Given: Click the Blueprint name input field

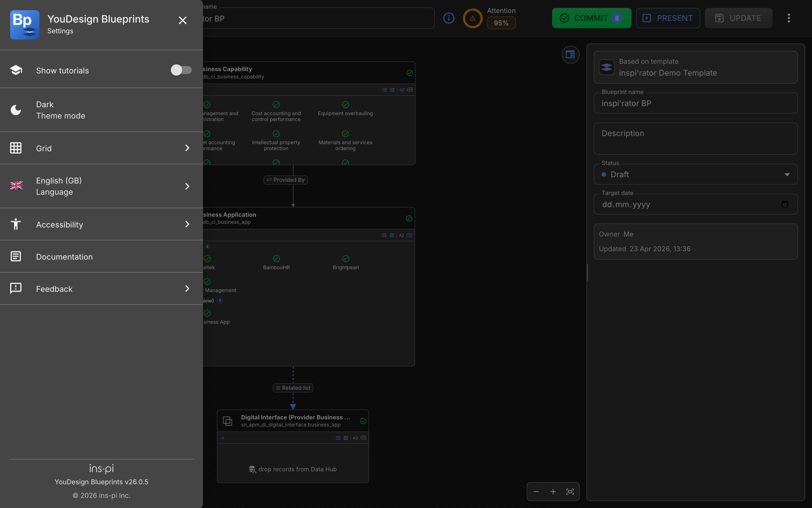Looking at the screenshot, I should click(696, 103).
